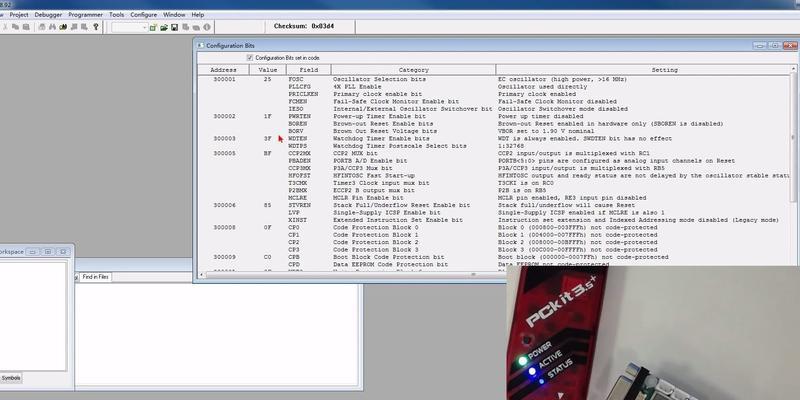Image resolution: width=800 pixels, height=400 pixels.
Task: Click the Configuration Bits window title icon
Action: [201, 45]
